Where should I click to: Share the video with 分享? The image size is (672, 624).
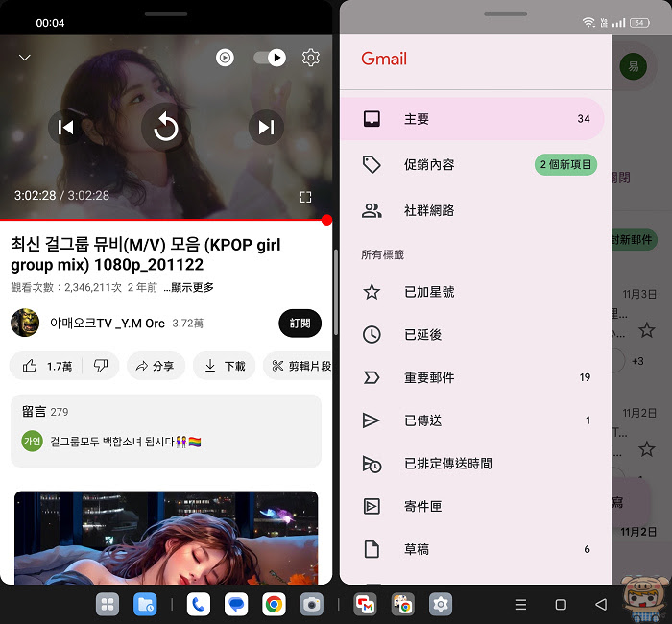(156, 366)
